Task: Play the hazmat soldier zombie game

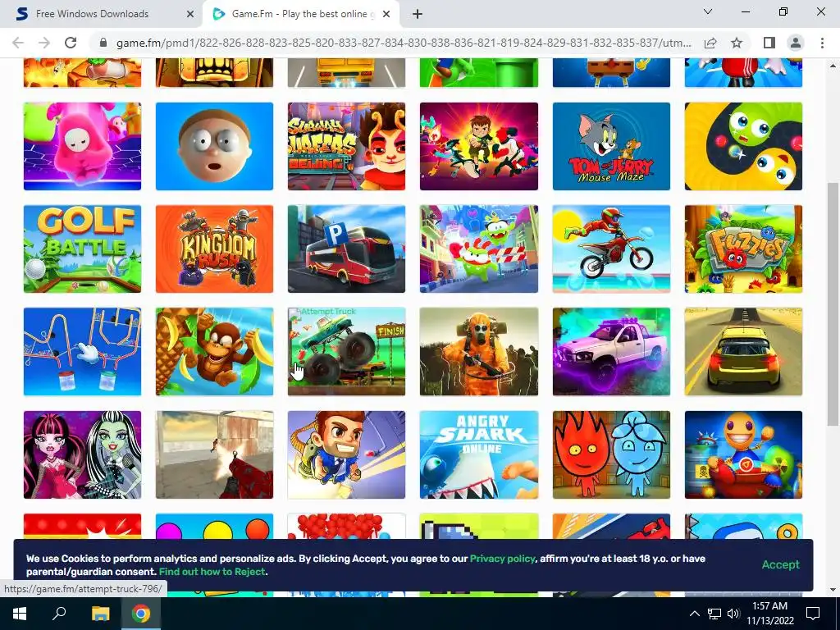Action: [x=479, y=351]
